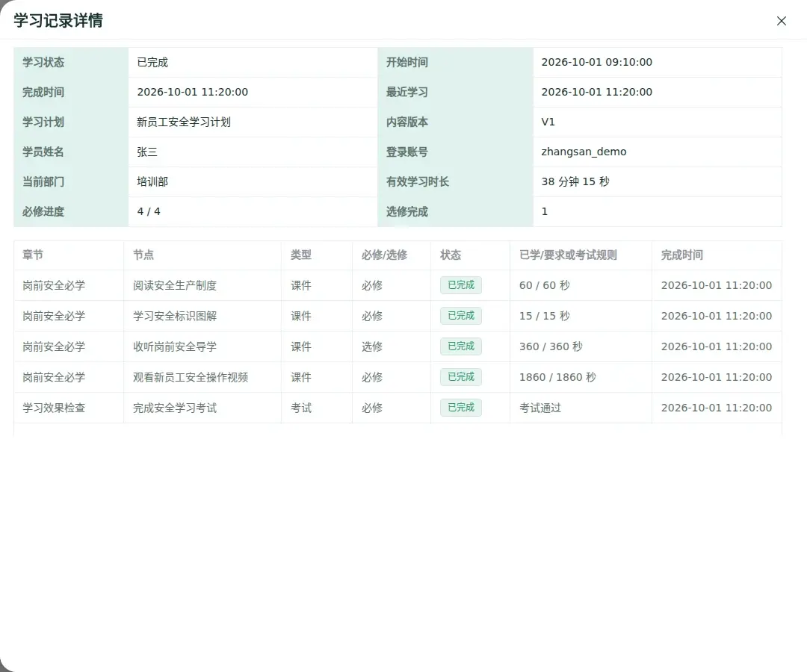Select the login account zhangsan_demo
The height and width of the screenshot is (672, 807).
584,152
